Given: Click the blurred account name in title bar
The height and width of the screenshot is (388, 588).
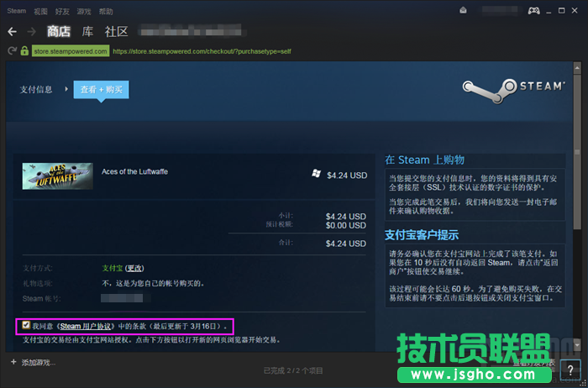Looking at the screenshot, I should click(501, 10).
